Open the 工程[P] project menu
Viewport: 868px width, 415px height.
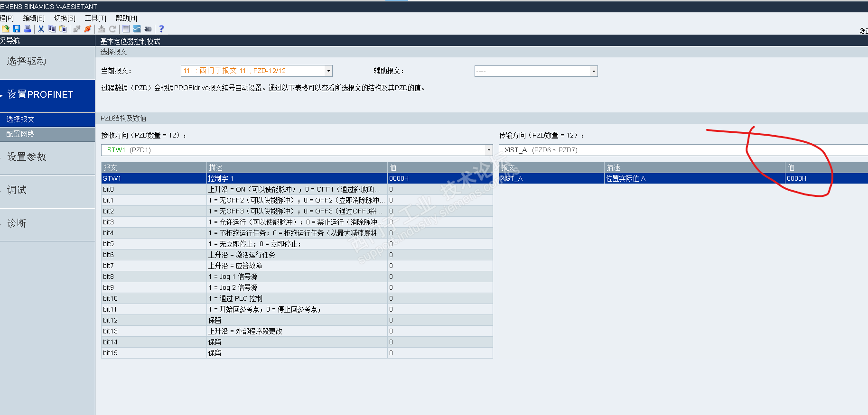point(7,18)
